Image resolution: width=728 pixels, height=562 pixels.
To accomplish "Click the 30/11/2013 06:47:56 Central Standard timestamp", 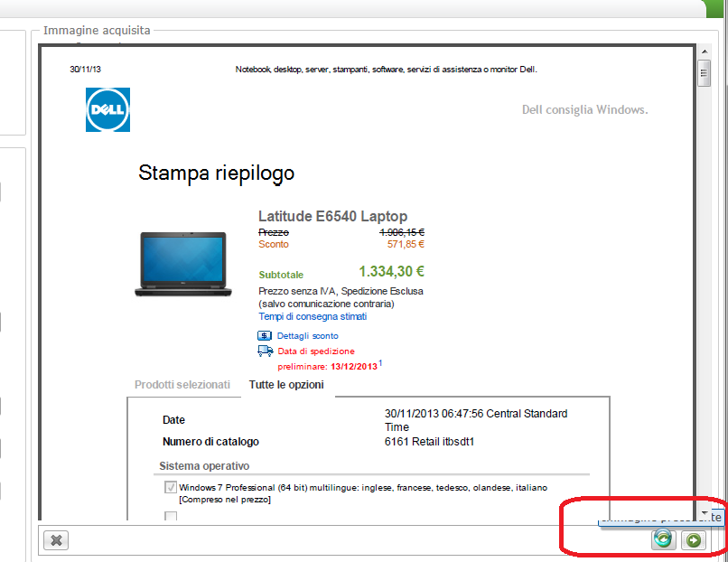I will (x=476, y=420).
